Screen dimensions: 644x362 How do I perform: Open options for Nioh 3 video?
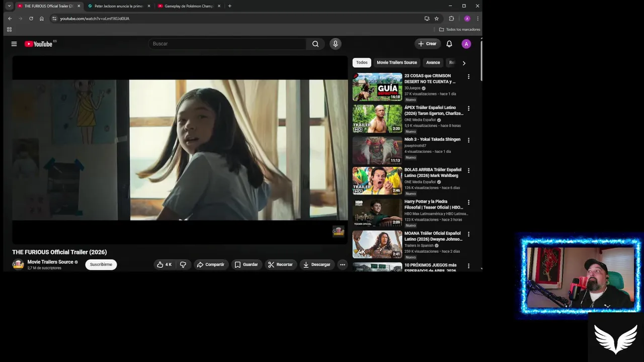[x=468, y=140]
